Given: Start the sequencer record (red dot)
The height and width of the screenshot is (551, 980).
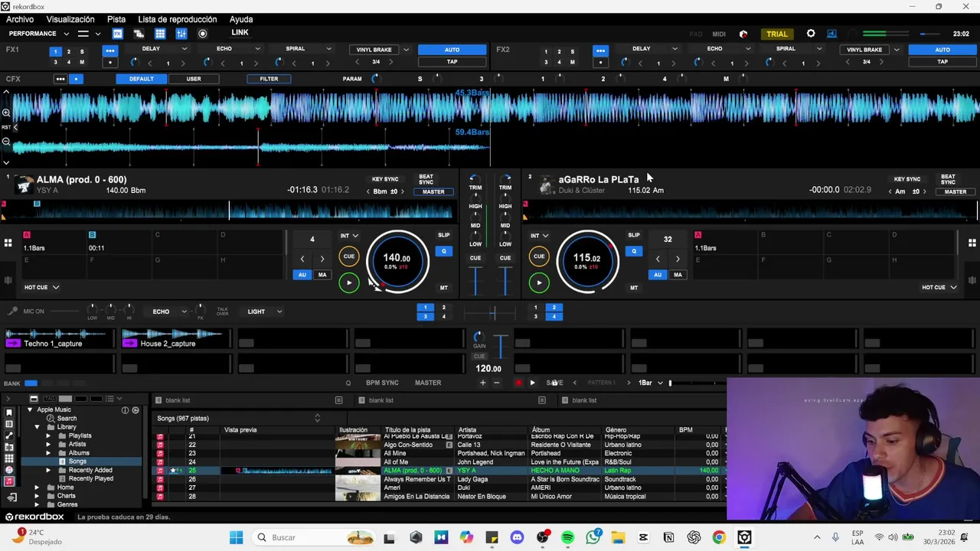Looking at the screenshot, I should [518, 383].
